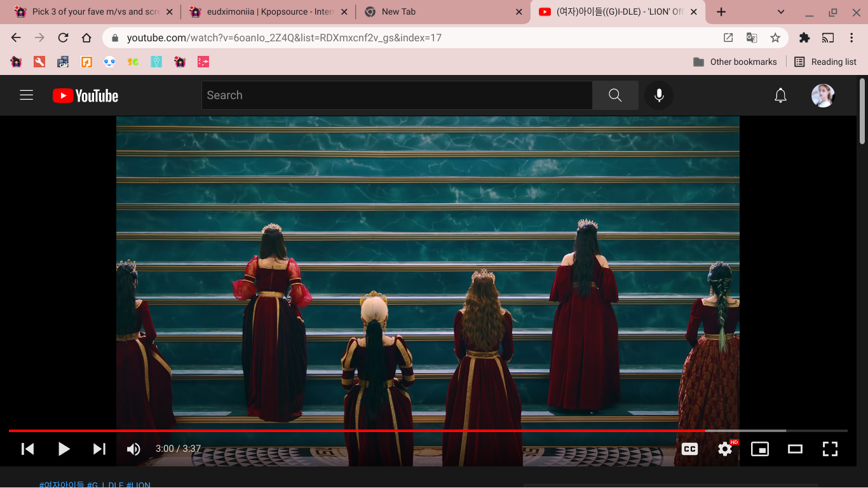Focus the YouTube Search field
868x488 pixels.
tap(397, 95)
